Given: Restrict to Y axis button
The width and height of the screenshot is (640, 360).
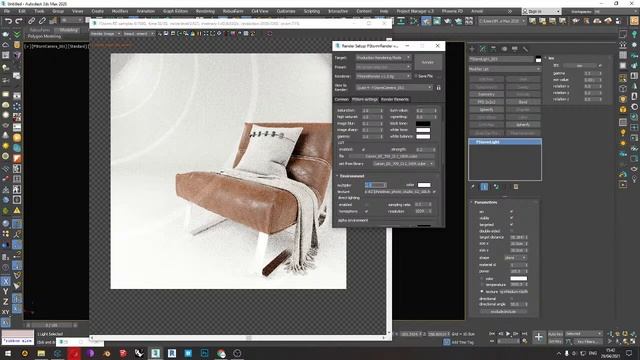Looking at the screenshot, I should [x=6, y=291].
